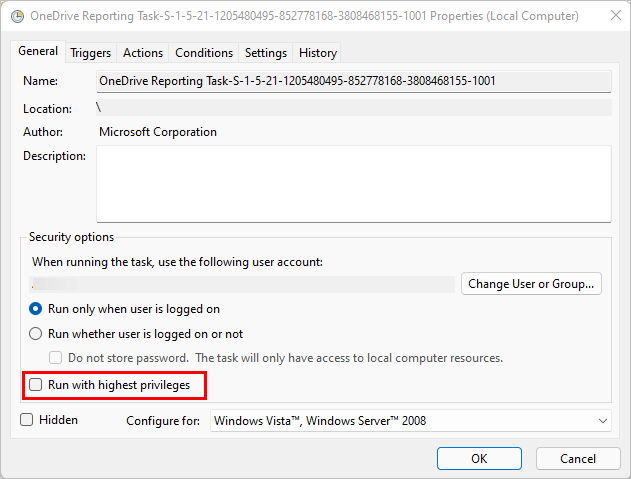Switch to the General tab
Viewport: 631px width, 479px height.
38,52
